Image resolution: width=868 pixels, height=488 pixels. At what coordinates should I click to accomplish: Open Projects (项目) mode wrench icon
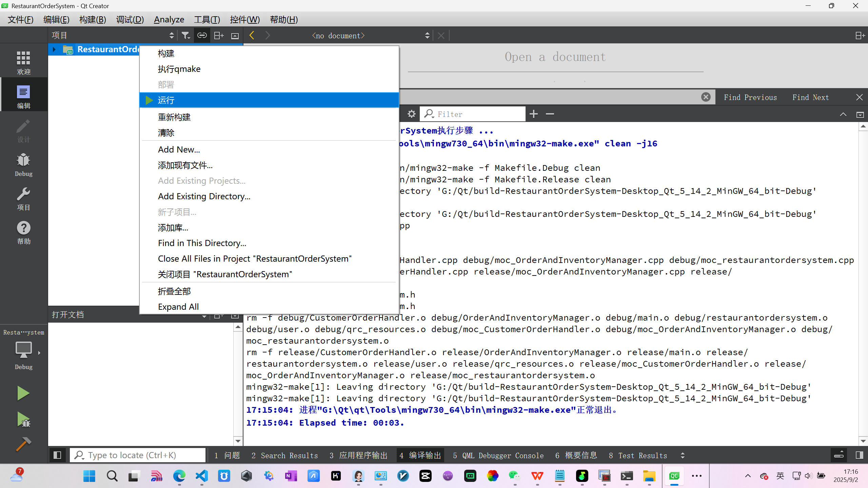(23, 198)
